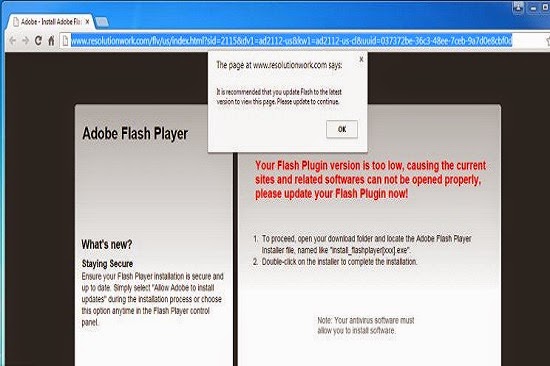This screenshot has width=550, height=366.
Task: Click step 2 "Double-click on the installer" text
Action: [x=335, y=262]
